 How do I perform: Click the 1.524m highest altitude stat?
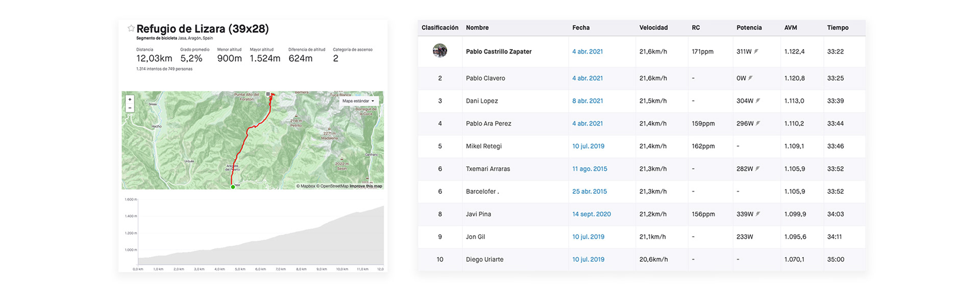tap(265, 59)
